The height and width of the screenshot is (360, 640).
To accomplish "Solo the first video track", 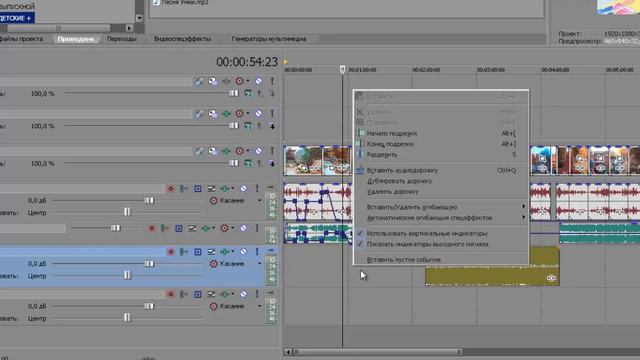I will click(x=272, y=81).
